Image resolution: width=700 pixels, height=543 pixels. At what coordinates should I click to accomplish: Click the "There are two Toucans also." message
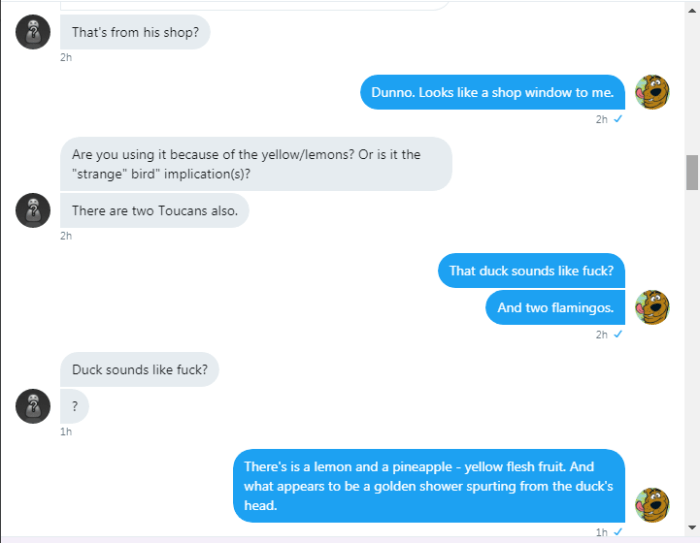(154, 211)
